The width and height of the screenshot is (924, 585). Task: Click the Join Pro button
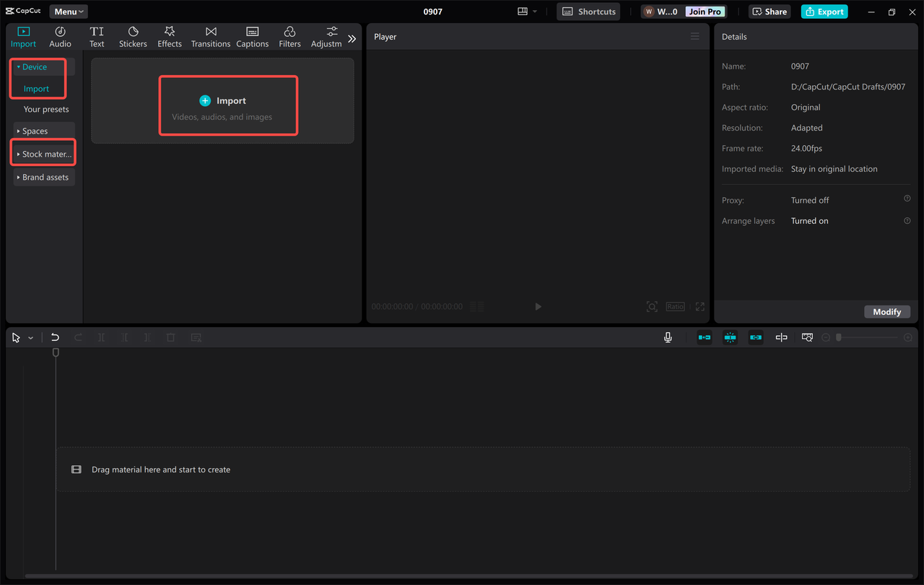coord(705,12)
